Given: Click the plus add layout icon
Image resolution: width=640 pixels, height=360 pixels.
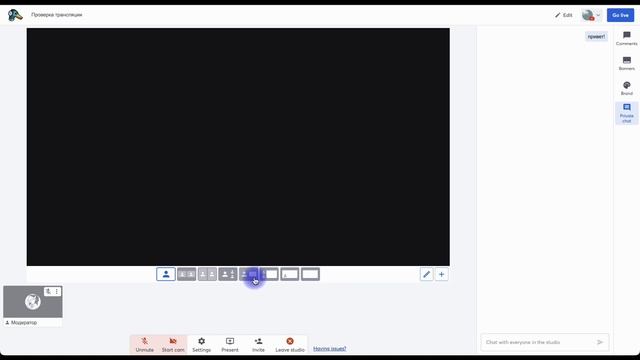Looking at the screenshot, I should 441,274.
